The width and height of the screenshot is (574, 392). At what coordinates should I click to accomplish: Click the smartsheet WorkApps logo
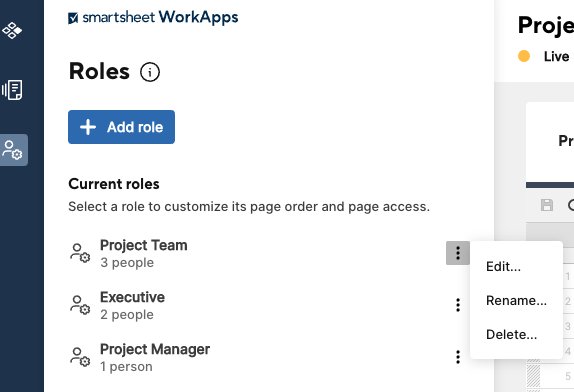(x=153, y=17)
